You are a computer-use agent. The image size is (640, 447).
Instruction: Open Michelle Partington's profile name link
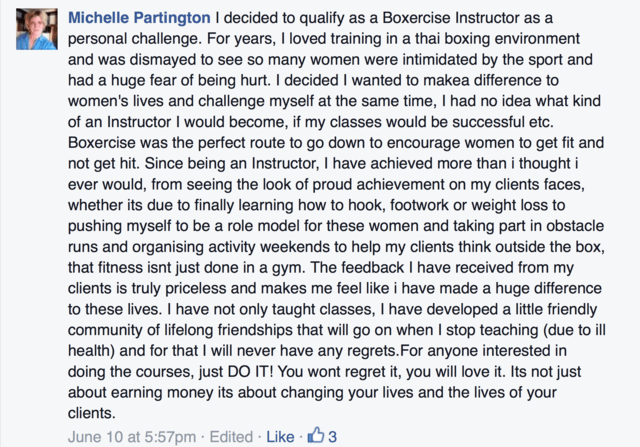[139, 18]
